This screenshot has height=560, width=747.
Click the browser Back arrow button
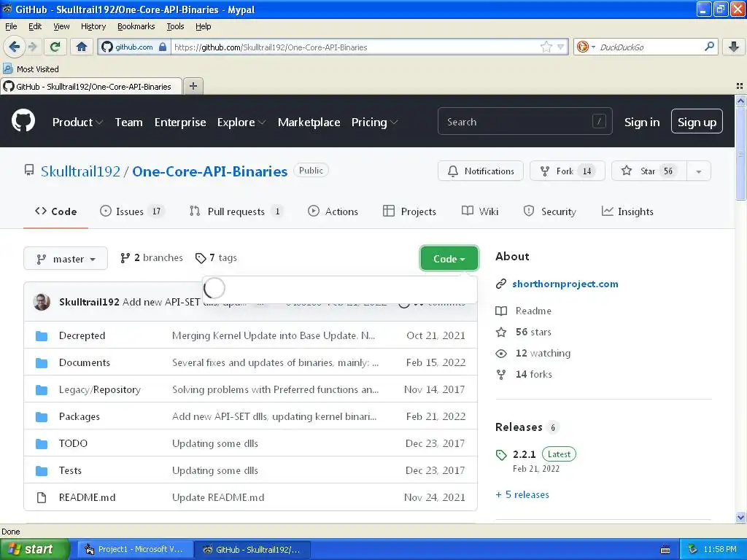pyautogui.click(x=14, y=47)
